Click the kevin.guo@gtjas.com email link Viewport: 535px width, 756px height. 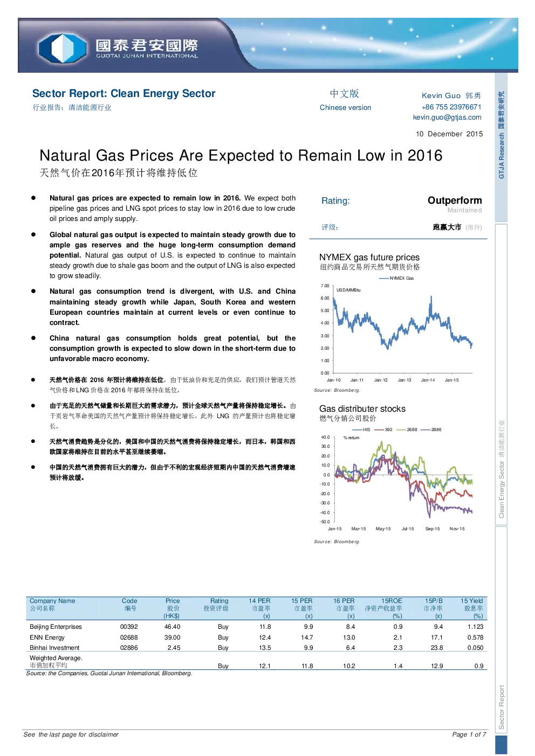click(x=447, y=117)
